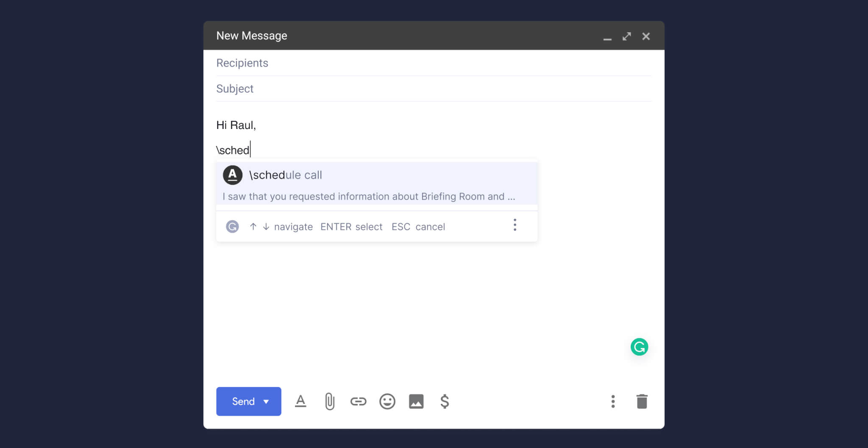Open the emoji picker smiley icon

click(x=387, y=401)
